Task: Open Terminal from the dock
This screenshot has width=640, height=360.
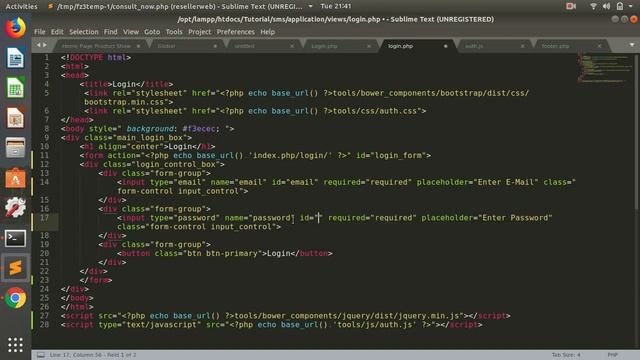Action: tap(16, 238)
